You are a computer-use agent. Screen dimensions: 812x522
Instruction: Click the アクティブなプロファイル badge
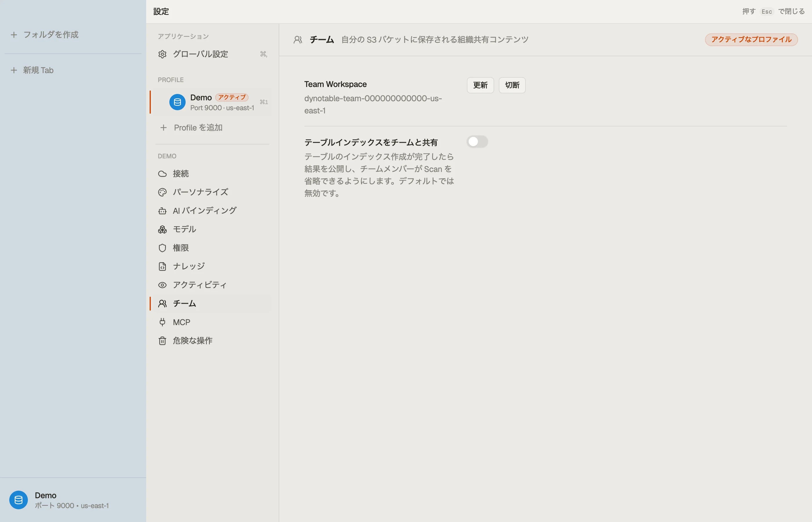pyautogui.click(x=751, y=40)
